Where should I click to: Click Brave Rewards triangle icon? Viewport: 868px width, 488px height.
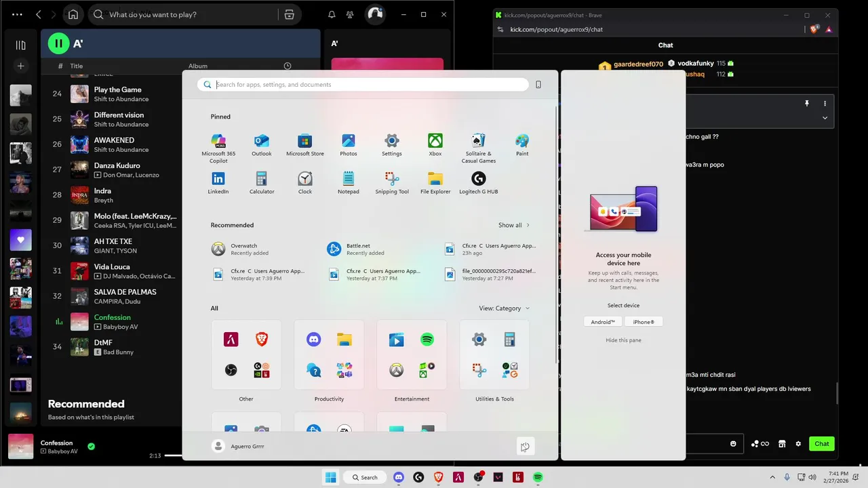click(828, 29)
